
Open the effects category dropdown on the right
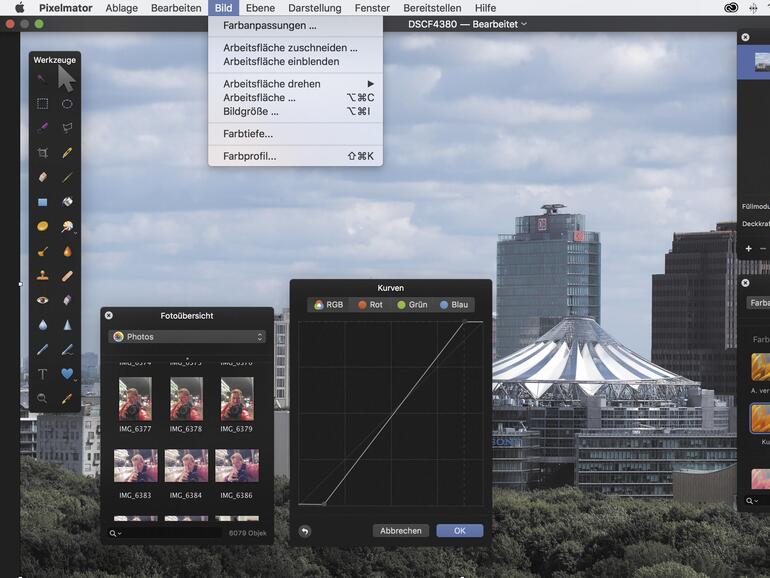(x=758, y=303)
